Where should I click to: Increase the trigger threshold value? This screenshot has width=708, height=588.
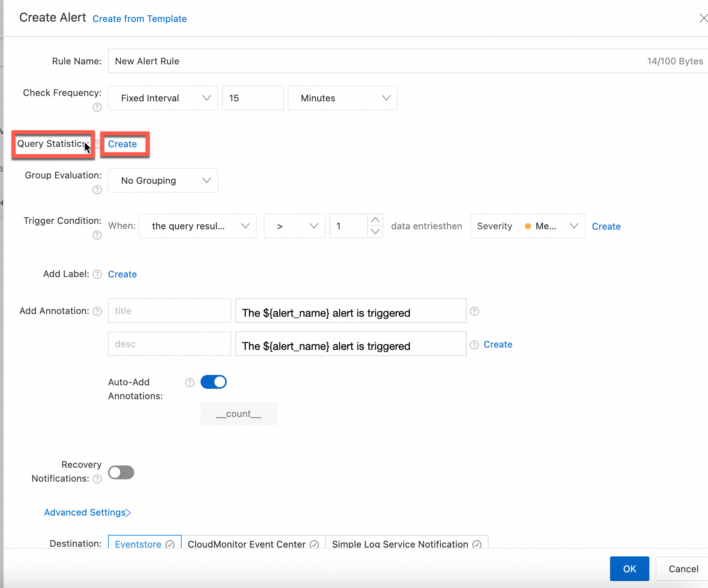(x=375, y=220)
